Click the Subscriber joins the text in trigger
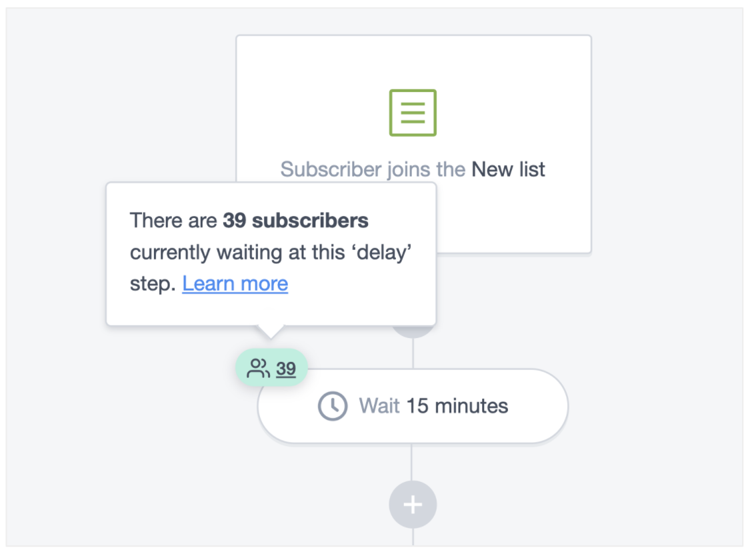Image resolution: width=756 pixels, height=552 pixels. 372,169
